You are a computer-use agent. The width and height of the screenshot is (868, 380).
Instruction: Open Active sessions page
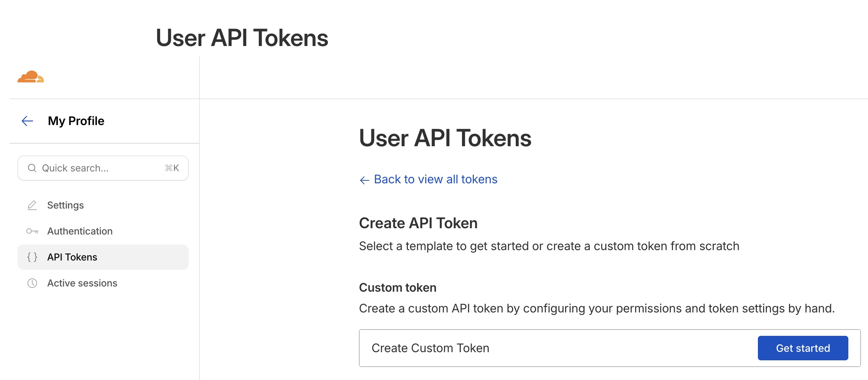82,283
